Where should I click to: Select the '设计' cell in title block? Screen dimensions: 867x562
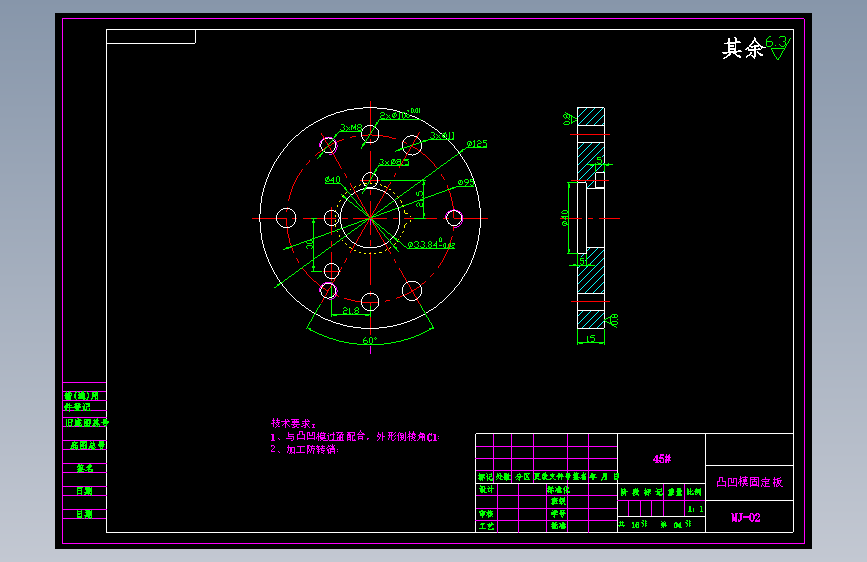pyautogui.click(x=487, y=490)
